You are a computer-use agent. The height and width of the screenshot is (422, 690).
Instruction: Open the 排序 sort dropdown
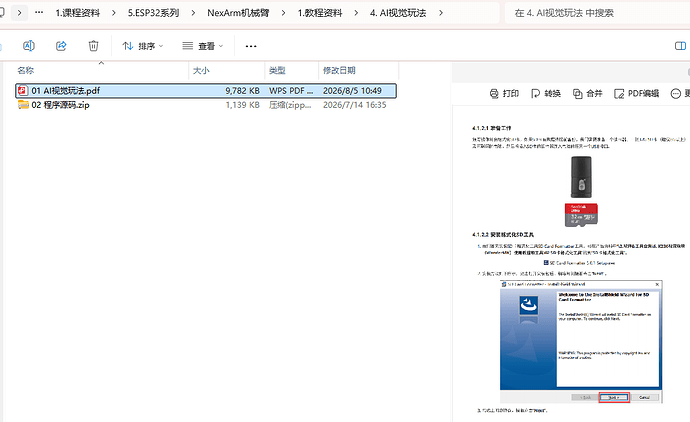click(x=143, y=46)
